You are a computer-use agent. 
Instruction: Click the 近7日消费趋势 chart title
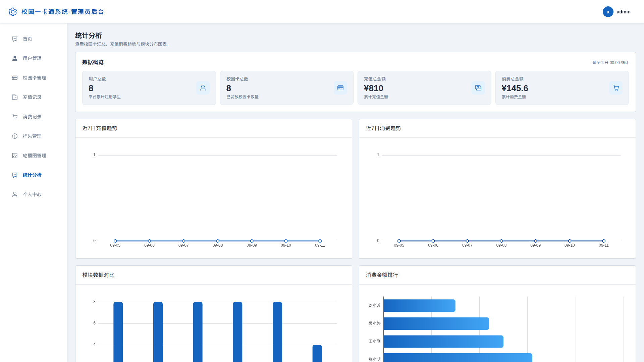coord(383,128)
